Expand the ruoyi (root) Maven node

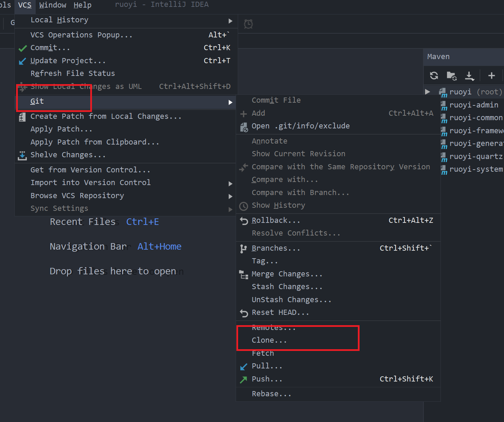click(427, 92)
